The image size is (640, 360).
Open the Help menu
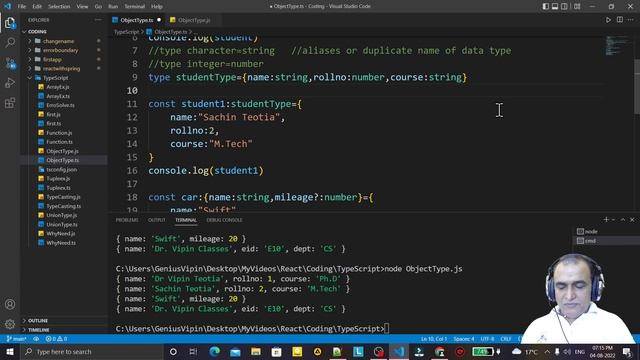coord(157,7)
